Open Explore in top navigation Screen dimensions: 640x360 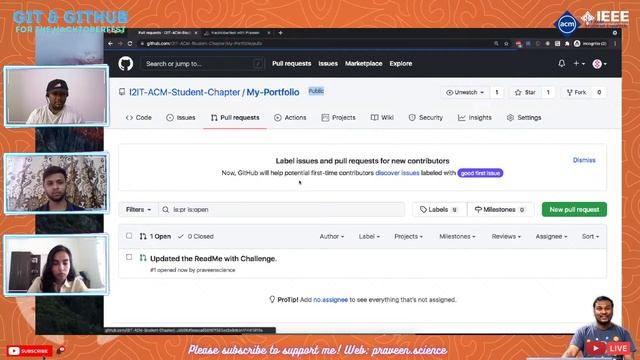[400, 64]
